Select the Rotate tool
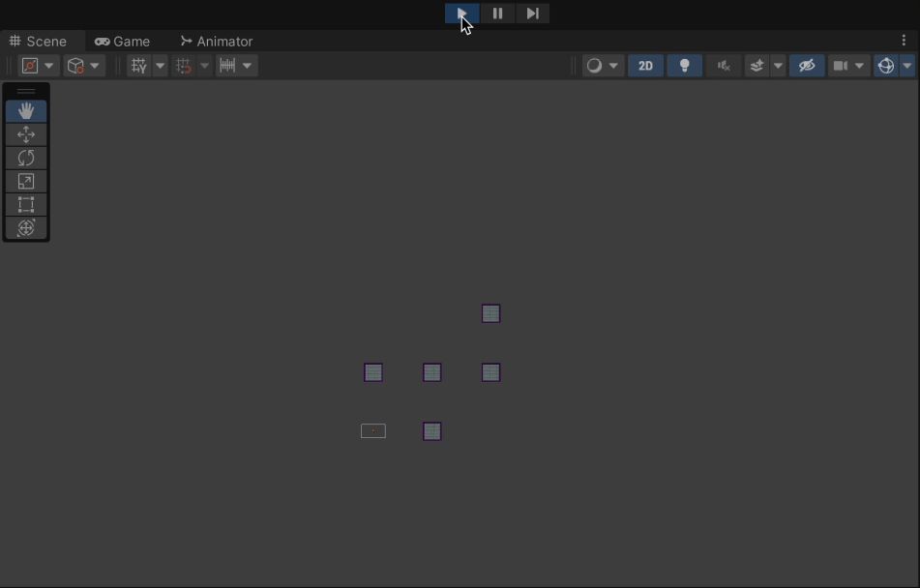Image resolution: width=920 pixels, height=588 pixels. click(26, 158)
